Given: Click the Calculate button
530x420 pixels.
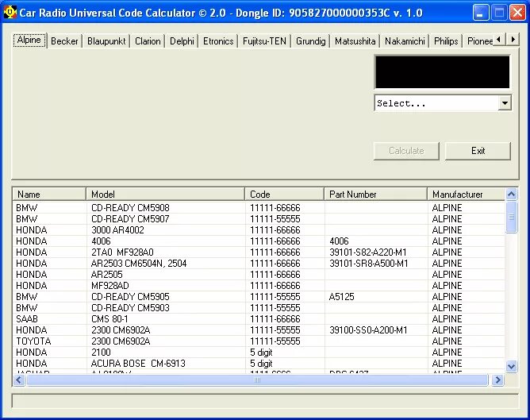Looking at the screenshot, I should [x=406, y=151].
